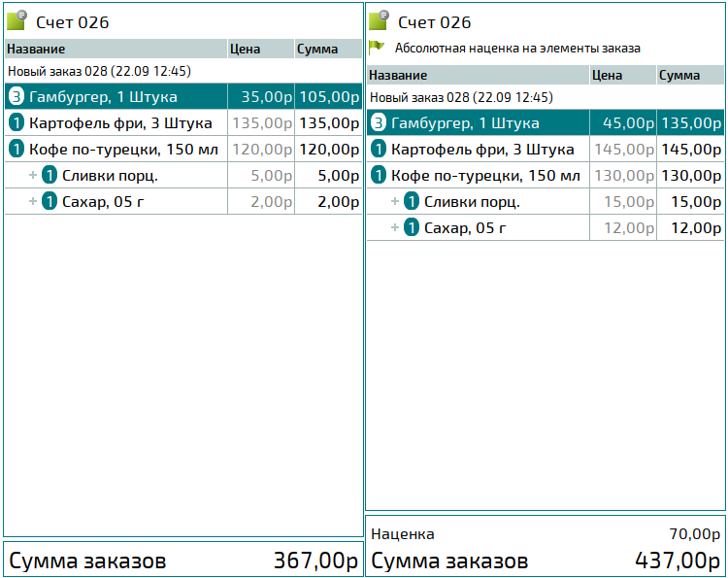This screenshot has height=578, width=728.
Task: Click quantity badge 1 on right Сахар row
Action: (x=412, y=228)
